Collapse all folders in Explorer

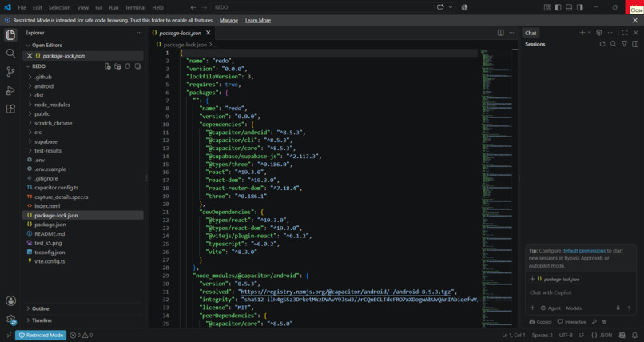(137, 66)
